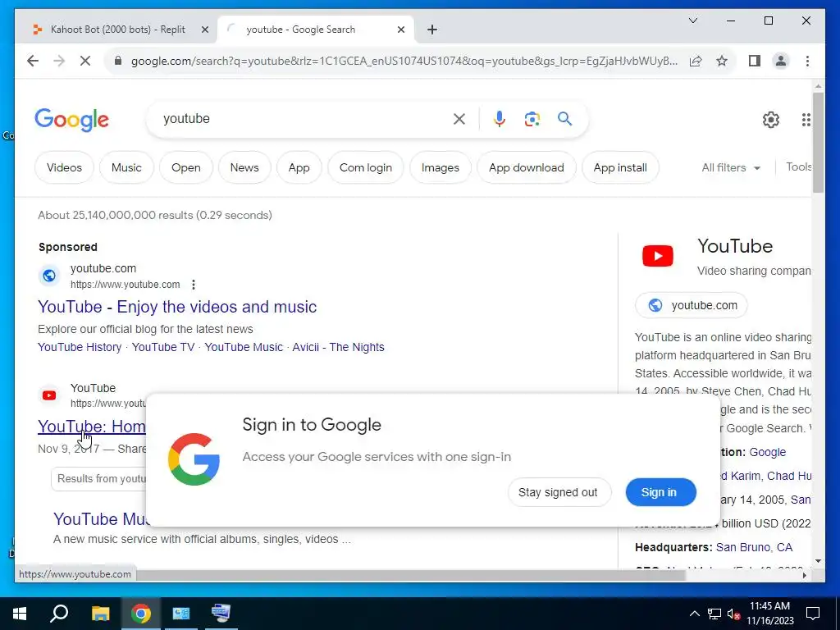The height and width of the screenshot is (630, 840).
Task: Open Chrome's three-dot menu
Action: tap(807, 61)
